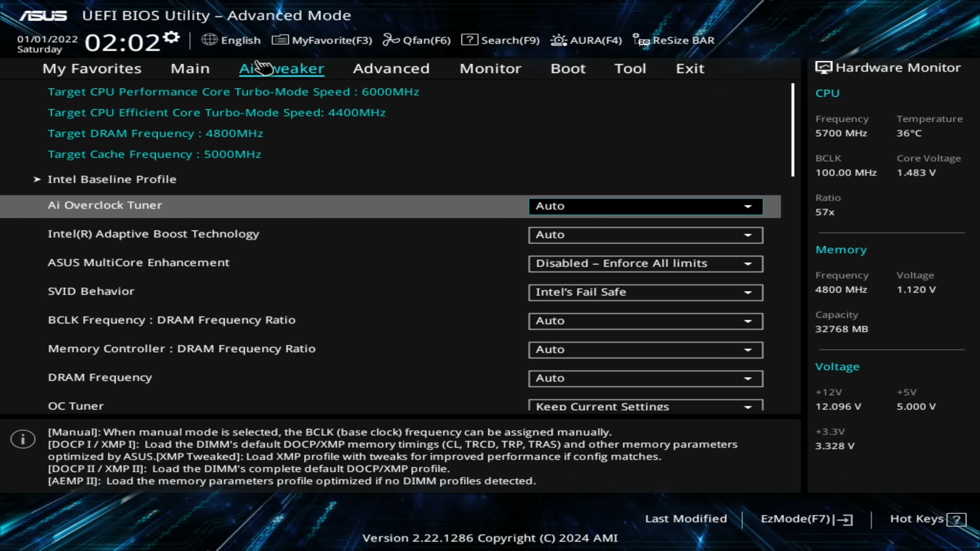Open ASUS MultiCore Enhancement dropdown

pos(646,264)
